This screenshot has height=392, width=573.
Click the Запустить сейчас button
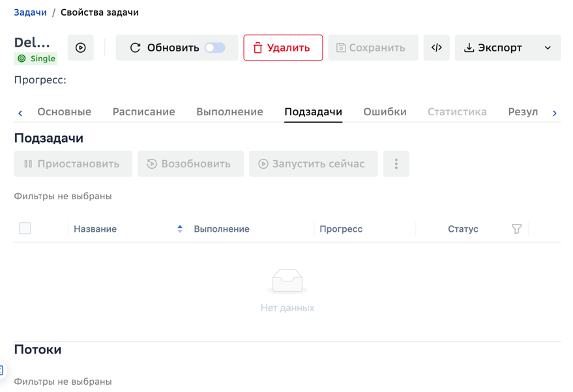[x=314, y=164]
